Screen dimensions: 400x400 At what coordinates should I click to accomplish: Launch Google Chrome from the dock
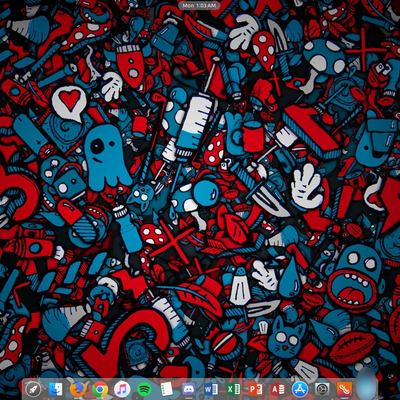(x=100, y=389)
